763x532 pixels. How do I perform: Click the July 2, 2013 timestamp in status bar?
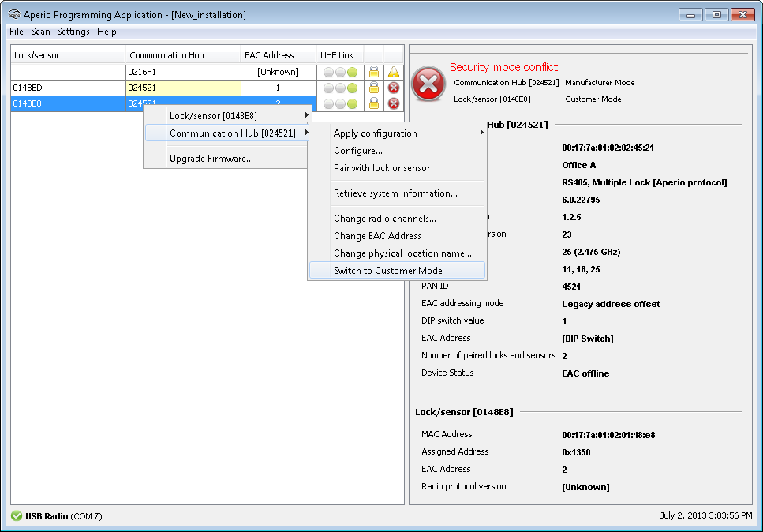point(706,515)
